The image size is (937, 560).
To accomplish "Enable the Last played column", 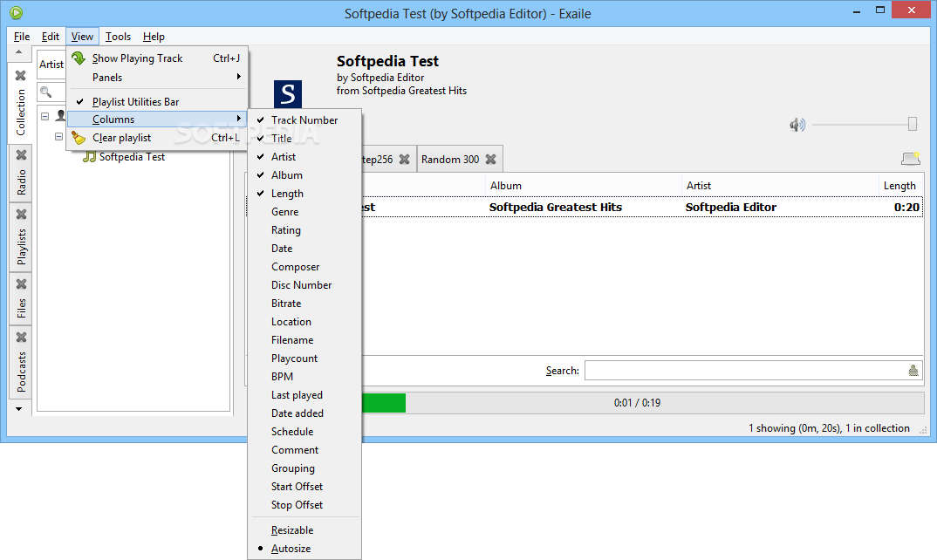I will (304, 395).
